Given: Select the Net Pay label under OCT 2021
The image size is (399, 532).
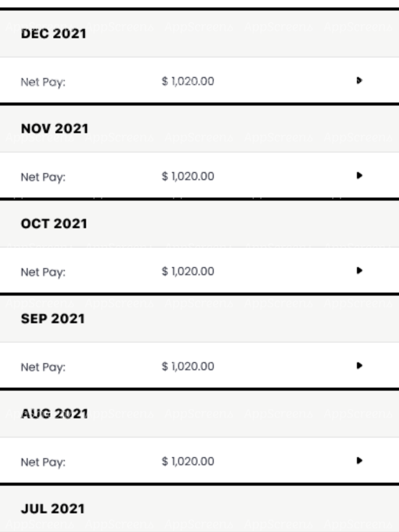Looking at the screenshot, I should tap(43, 272).
